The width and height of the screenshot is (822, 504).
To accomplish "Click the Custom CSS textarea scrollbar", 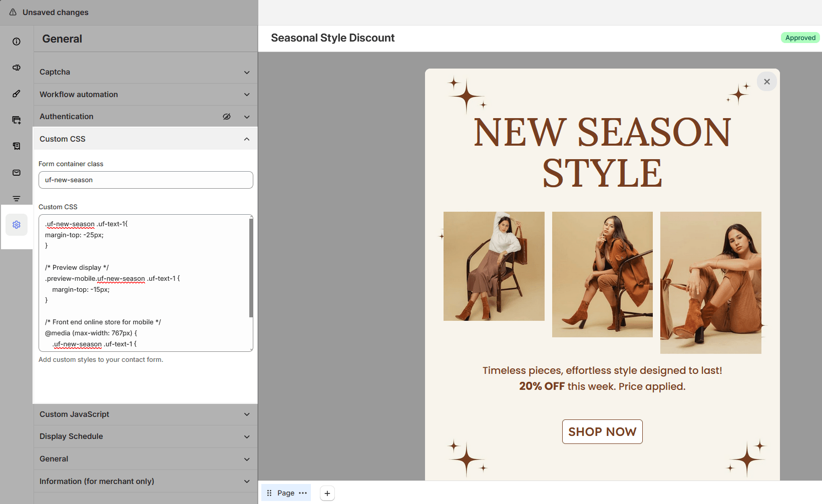I will click(251, 268).
